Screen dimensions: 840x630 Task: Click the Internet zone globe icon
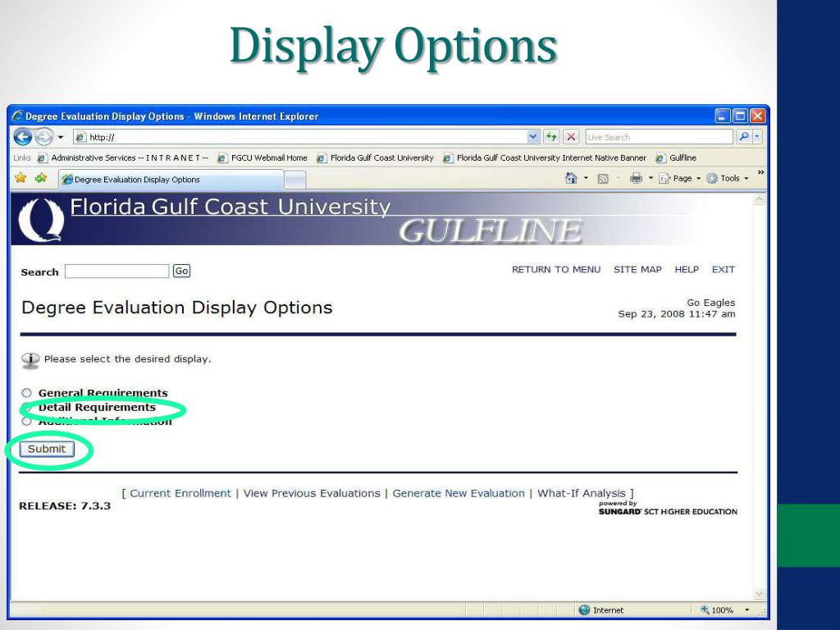tap(584, 609)
